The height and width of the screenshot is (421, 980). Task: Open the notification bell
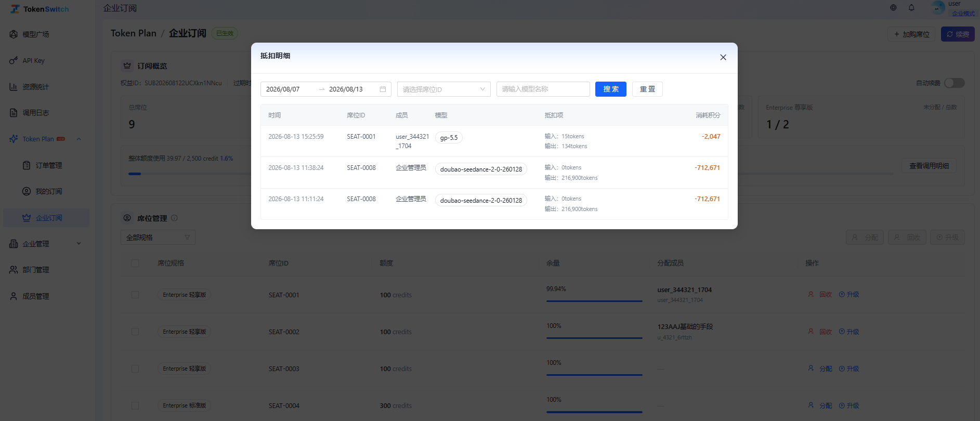coord(911,8)
